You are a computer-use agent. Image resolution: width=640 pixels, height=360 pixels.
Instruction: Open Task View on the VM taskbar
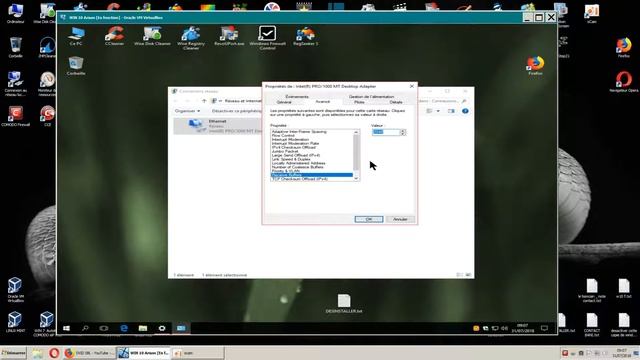pos(104,328)
